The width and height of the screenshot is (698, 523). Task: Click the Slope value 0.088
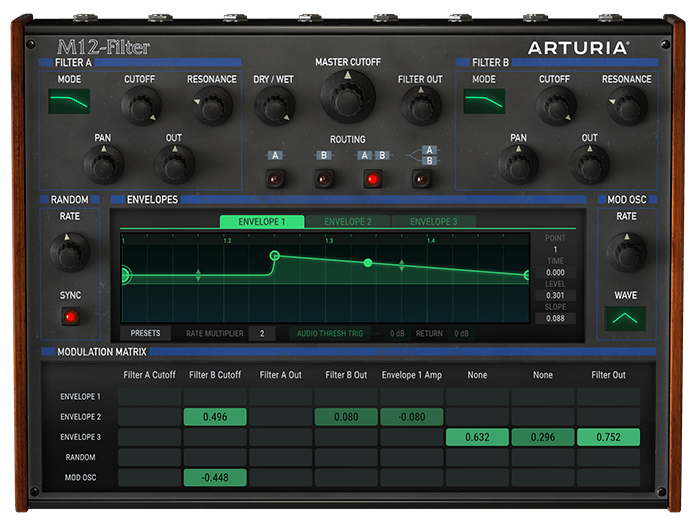click(555, 318)
